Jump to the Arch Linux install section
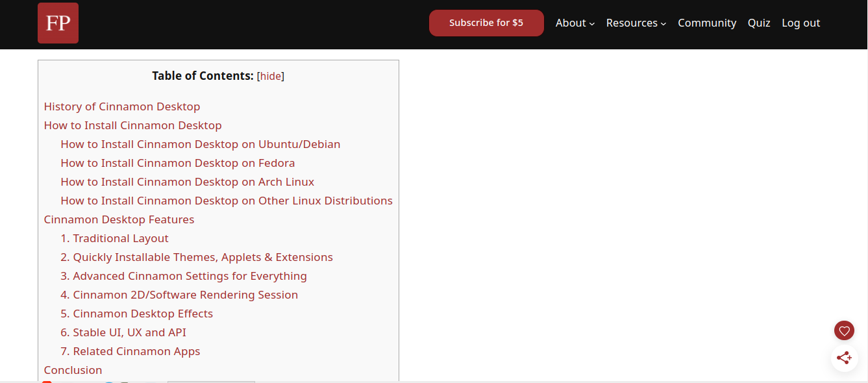868x383 pixels. coord(187,182)
